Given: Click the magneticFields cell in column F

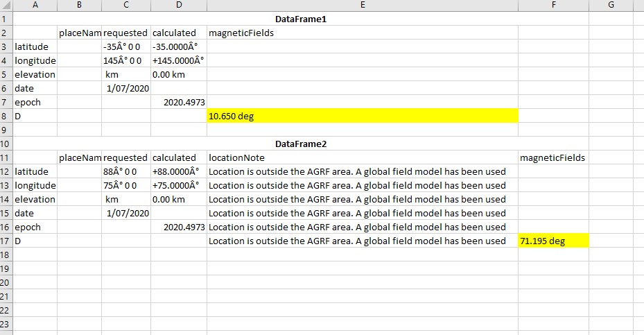Looking at the screenshot, I should [x=552, y=158].
